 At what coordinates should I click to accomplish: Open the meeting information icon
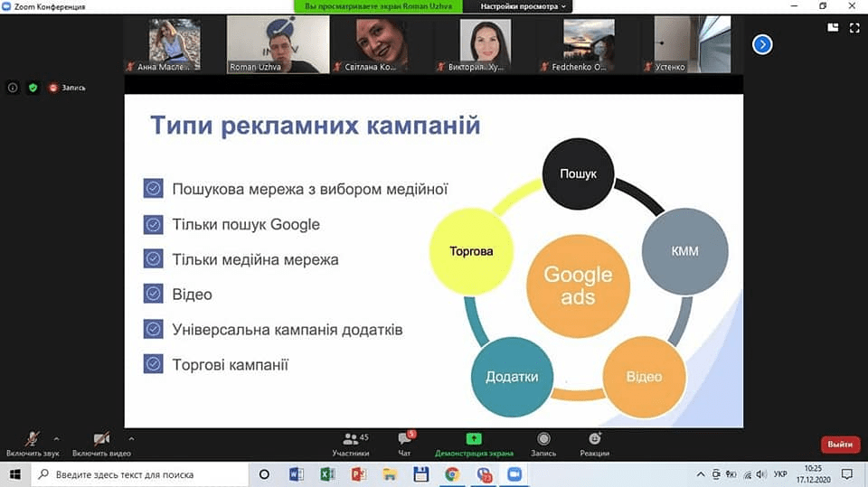click(13, 88)
